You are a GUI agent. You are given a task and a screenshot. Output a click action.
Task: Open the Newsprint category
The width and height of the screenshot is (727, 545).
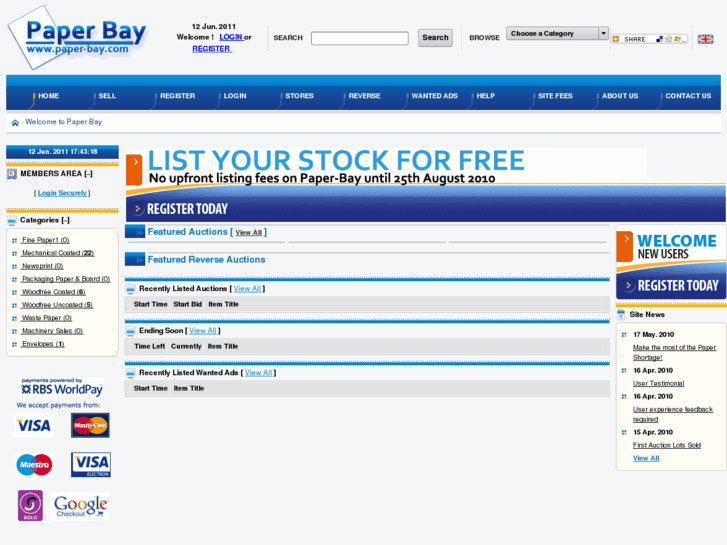click(x=42, y=266)
